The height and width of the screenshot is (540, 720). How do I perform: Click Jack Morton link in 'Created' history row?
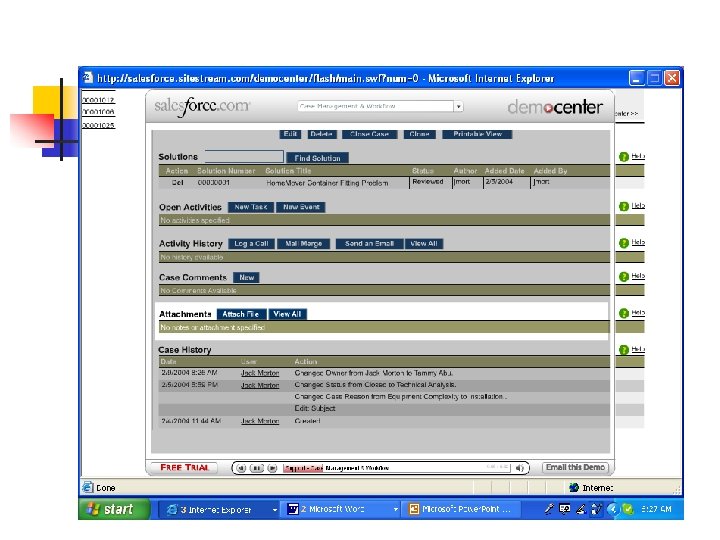pyautogui.click(x=260, y=421)
